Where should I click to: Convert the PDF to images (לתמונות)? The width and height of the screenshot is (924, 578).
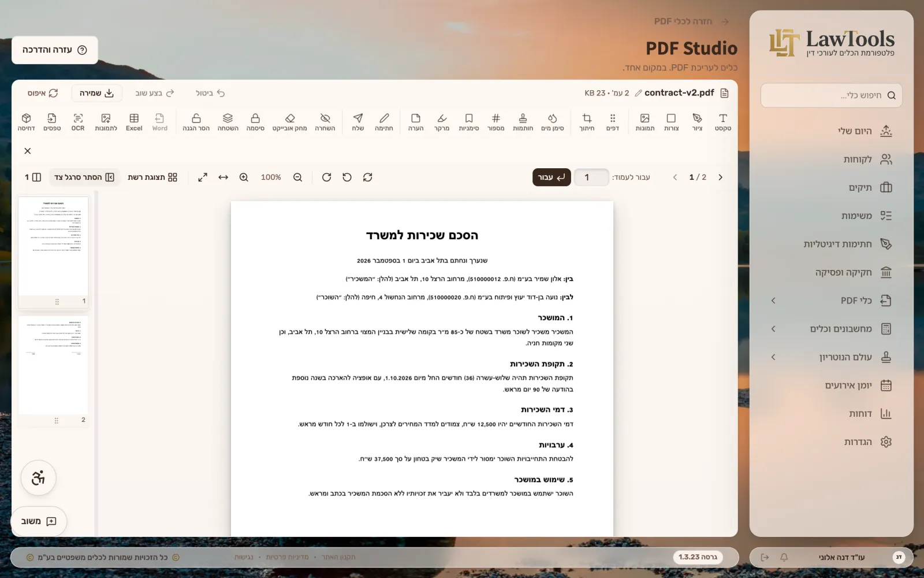coord(106,122)
